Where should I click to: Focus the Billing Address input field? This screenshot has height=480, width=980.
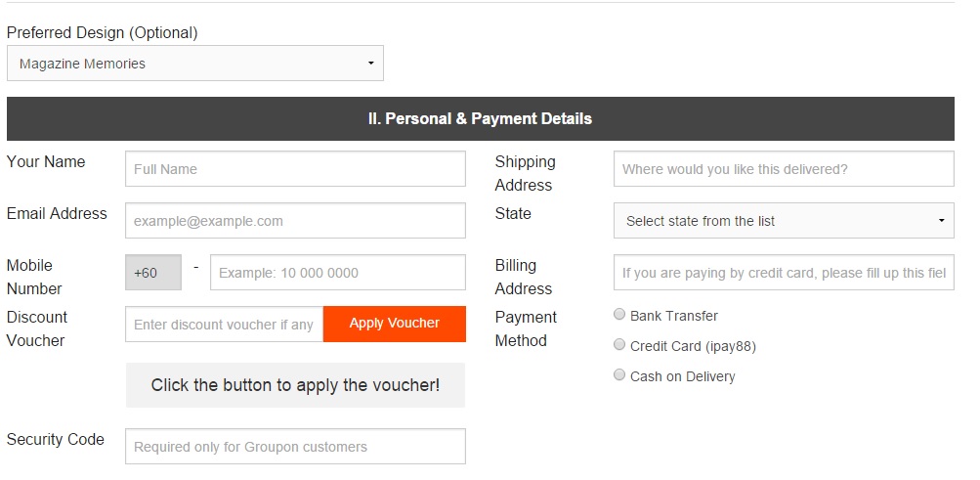(784, 273)
